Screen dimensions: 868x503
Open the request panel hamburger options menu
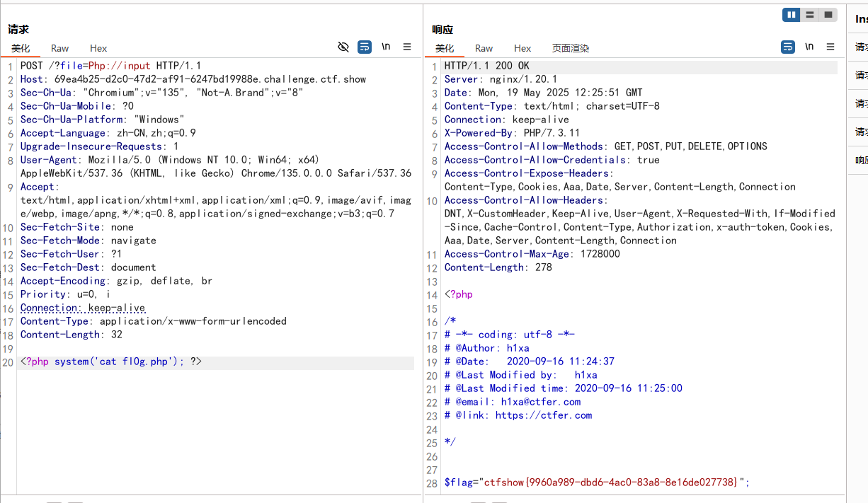click(x=407, y=47)
